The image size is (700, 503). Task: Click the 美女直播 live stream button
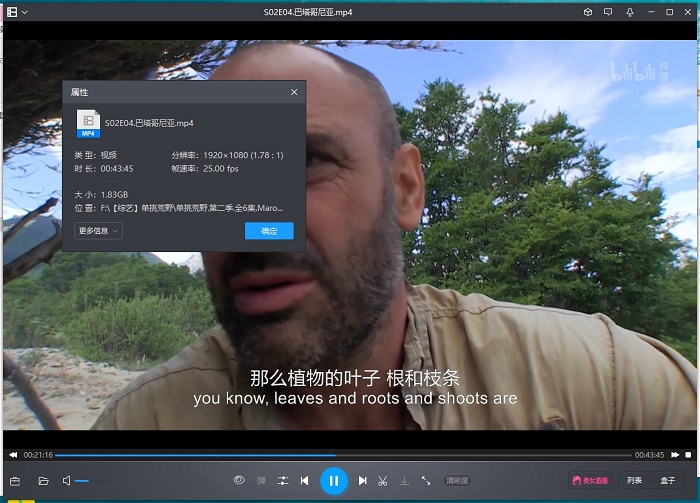[x=589, y=481]
